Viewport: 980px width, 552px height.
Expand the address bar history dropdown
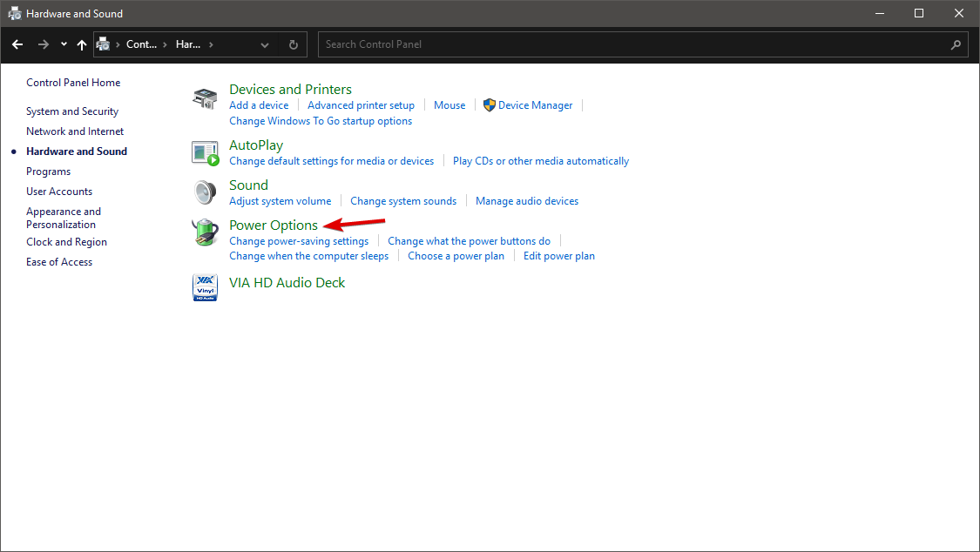click(264, 44)
